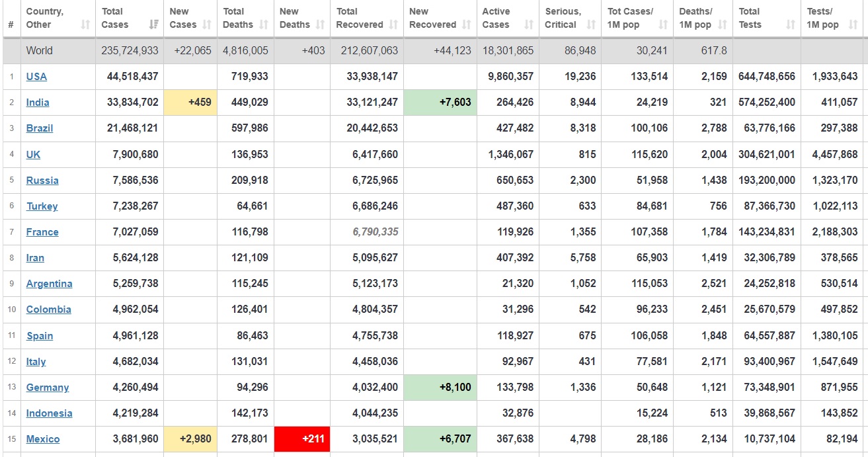This screenshot has height=457, width=868.
Task: Click Turkey total recovered 6,686,246
Action: [x=375, y=206]
